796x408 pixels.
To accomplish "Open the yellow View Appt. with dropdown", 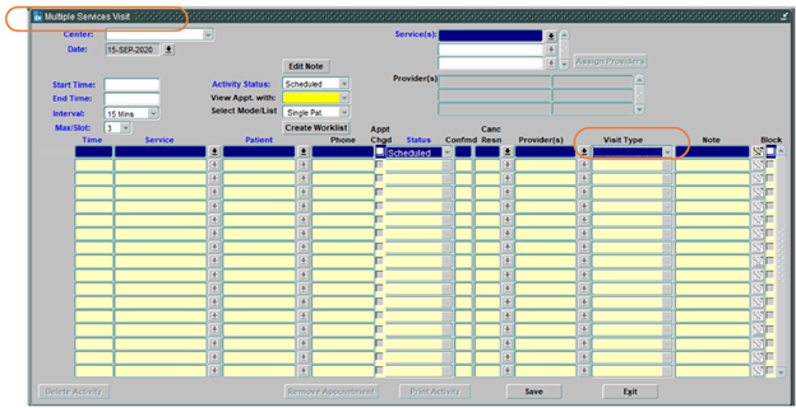I will click(344, 98).
